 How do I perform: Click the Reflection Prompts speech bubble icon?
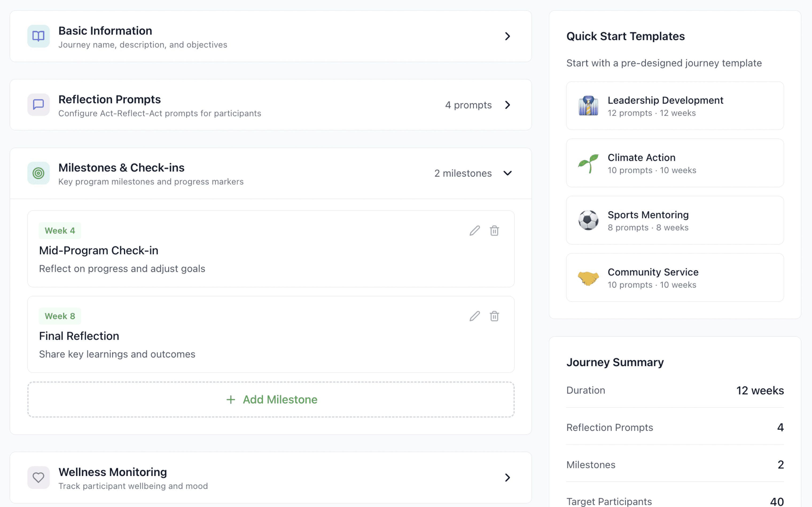pos(38,105)
